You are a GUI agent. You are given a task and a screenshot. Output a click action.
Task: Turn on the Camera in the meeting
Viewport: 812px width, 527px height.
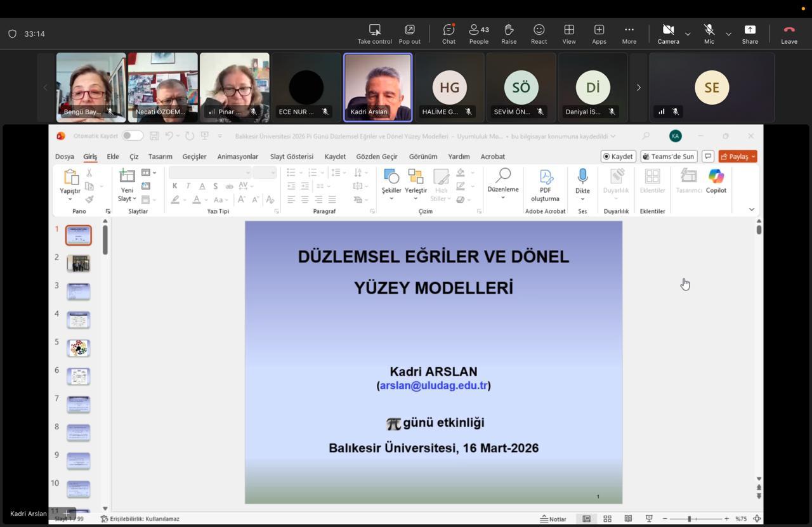[668, 34]
